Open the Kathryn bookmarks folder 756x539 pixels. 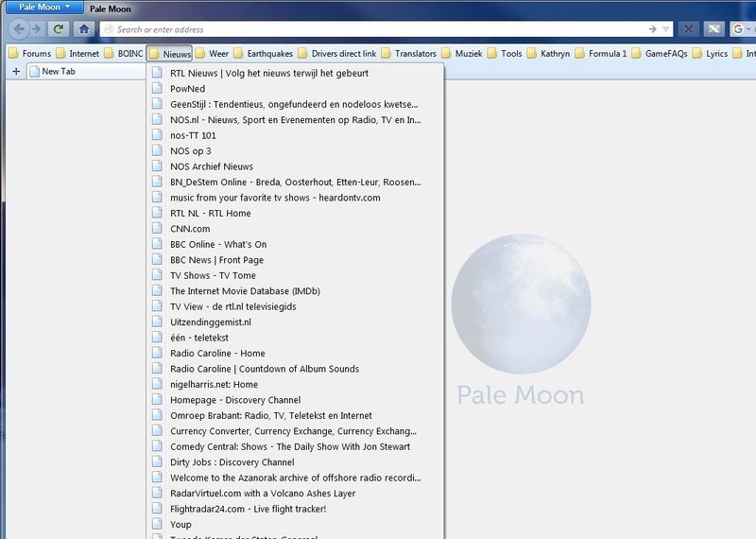(x=549, y=53)
